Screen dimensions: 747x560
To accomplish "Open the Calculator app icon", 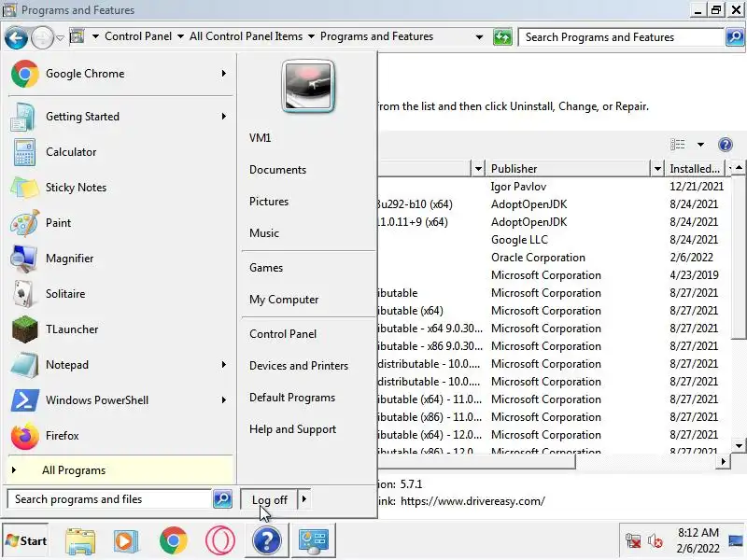I will click(24, 152).
